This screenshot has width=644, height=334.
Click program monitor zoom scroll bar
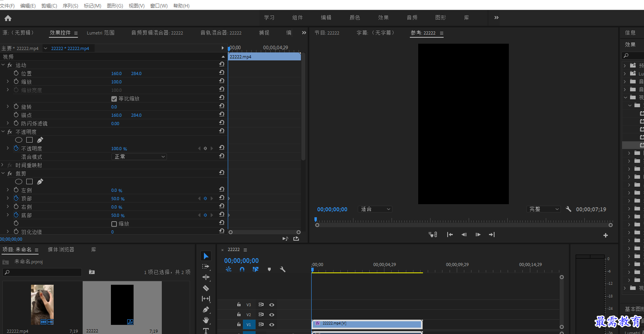click(x=464, y=225)
